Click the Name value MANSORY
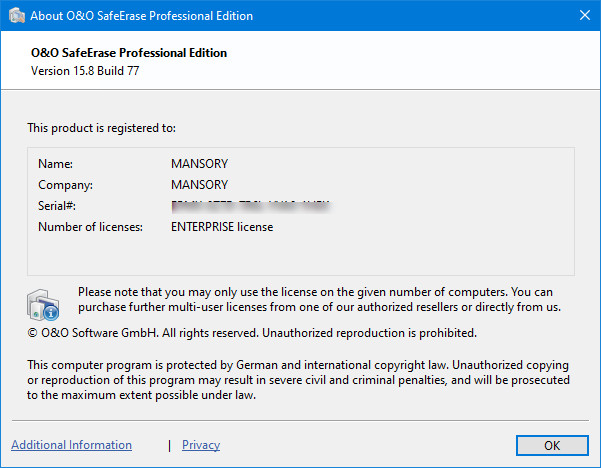The height and width of the screenshot is (468, 601). 199,163
